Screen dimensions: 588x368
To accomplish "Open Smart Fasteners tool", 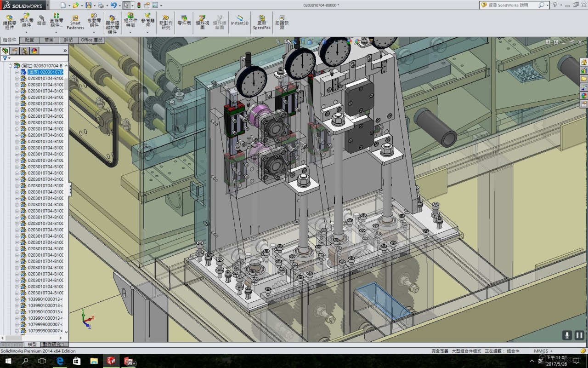I will [x=75, y=22].
